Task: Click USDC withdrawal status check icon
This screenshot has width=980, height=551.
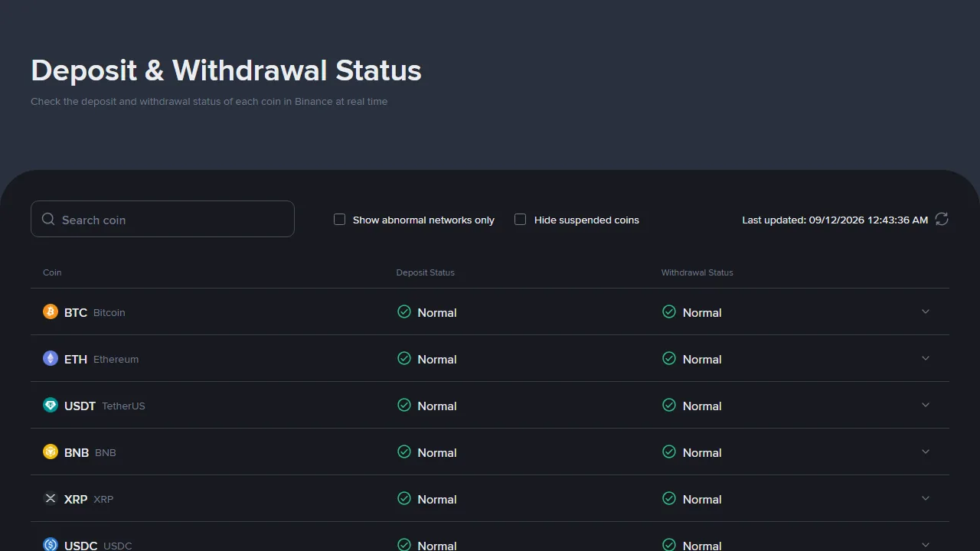Action: tap(669, 545)
